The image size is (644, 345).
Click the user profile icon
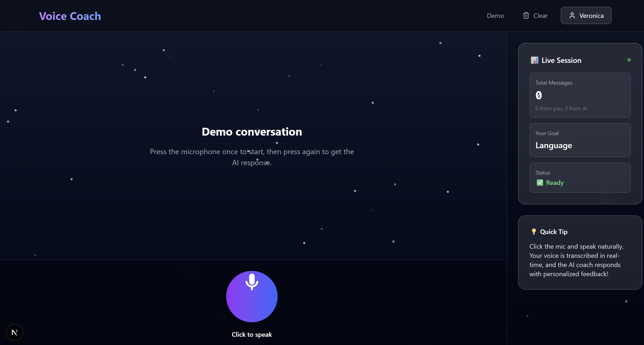pos(572,16)
